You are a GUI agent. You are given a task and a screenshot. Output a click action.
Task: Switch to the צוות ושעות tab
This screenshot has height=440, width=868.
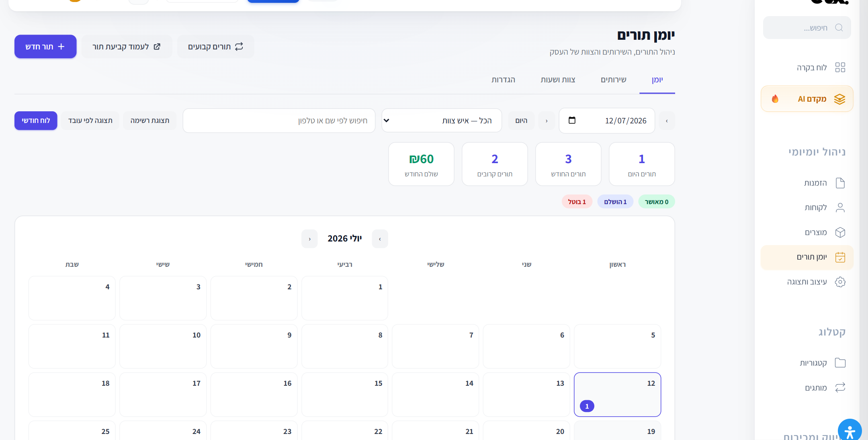coord(558,80)
